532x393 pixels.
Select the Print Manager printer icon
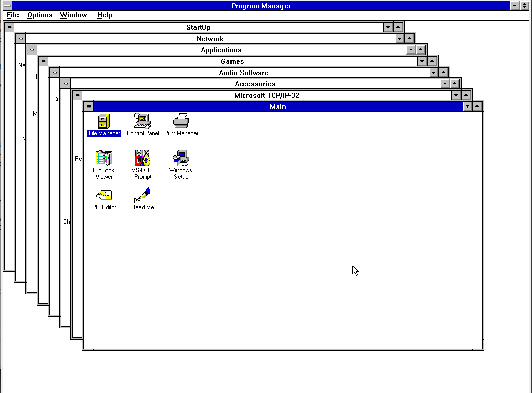click(x=181, y=121)
